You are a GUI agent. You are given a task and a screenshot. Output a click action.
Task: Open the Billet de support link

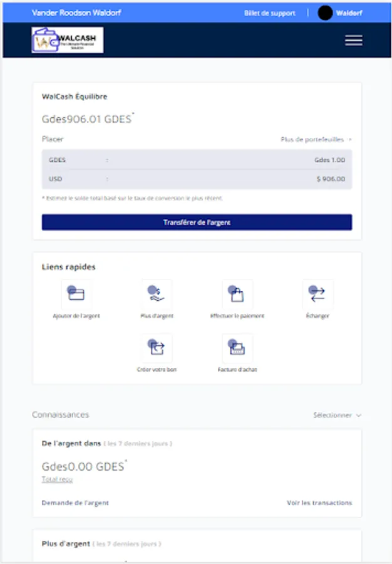pos(269,13)
